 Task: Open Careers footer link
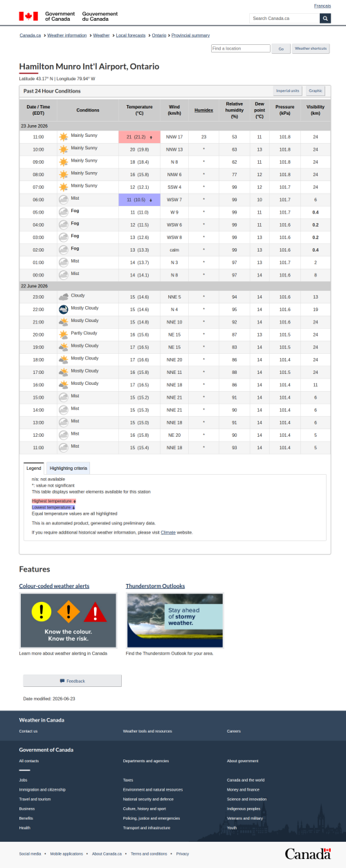(x=234, y=730)
